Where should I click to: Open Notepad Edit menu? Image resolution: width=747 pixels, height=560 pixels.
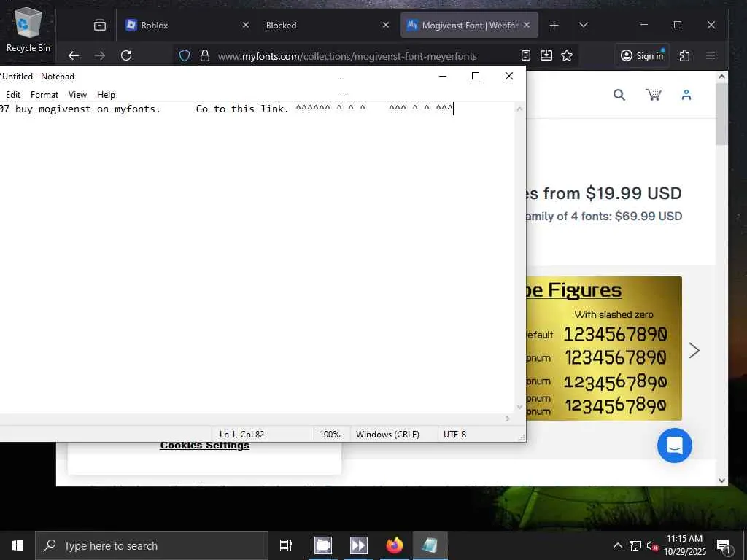tap(13, 95)
